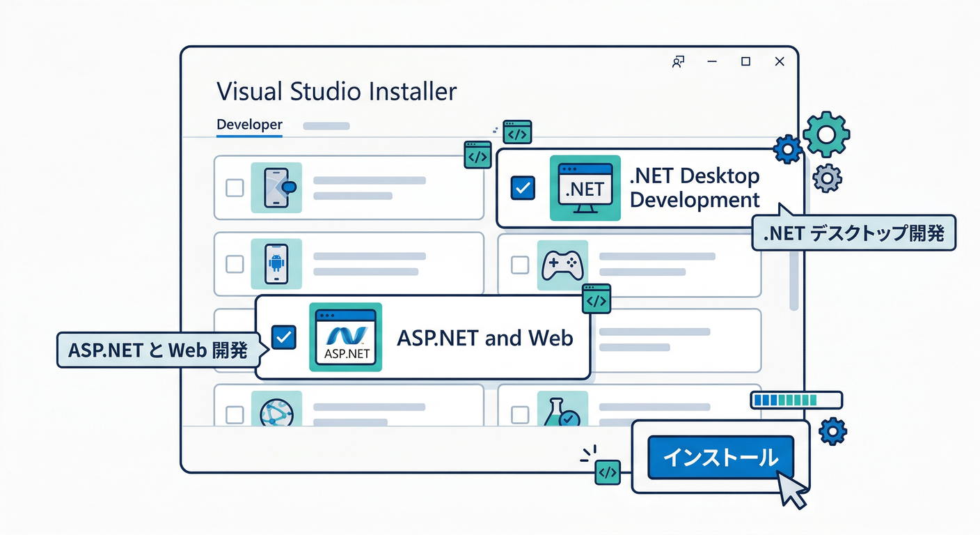
Task: Click the installation progress bar
Action: tap(796, 400)
